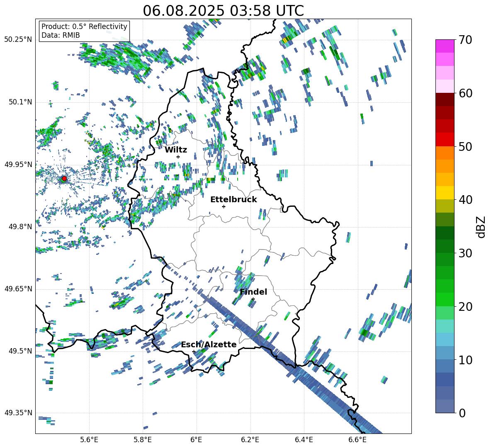491x448 pixels.
Task: Click the Findel location label
Action: click(x=253, y=292)
